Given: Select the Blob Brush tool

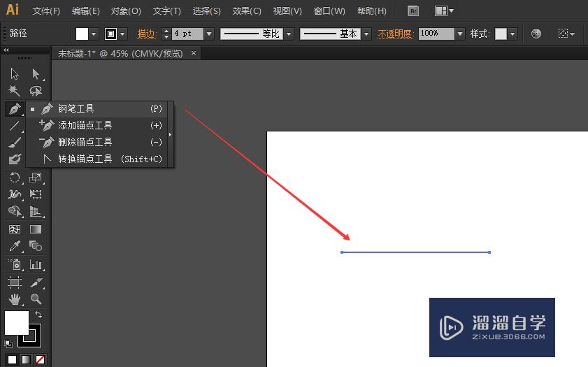Looking at the screenshot, I should click(15, 159).
